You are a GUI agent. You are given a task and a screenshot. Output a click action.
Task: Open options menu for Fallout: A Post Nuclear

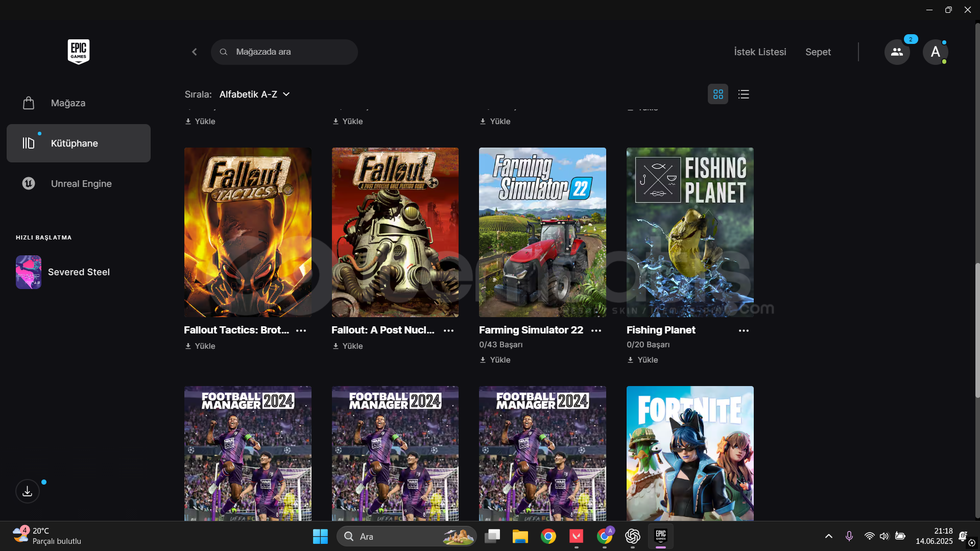449,331
